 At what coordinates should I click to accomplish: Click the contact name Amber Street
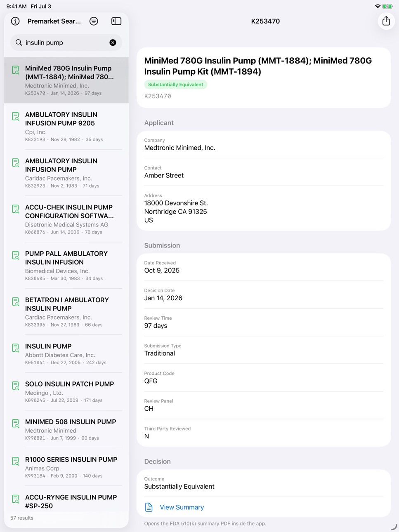click(164, 175)
